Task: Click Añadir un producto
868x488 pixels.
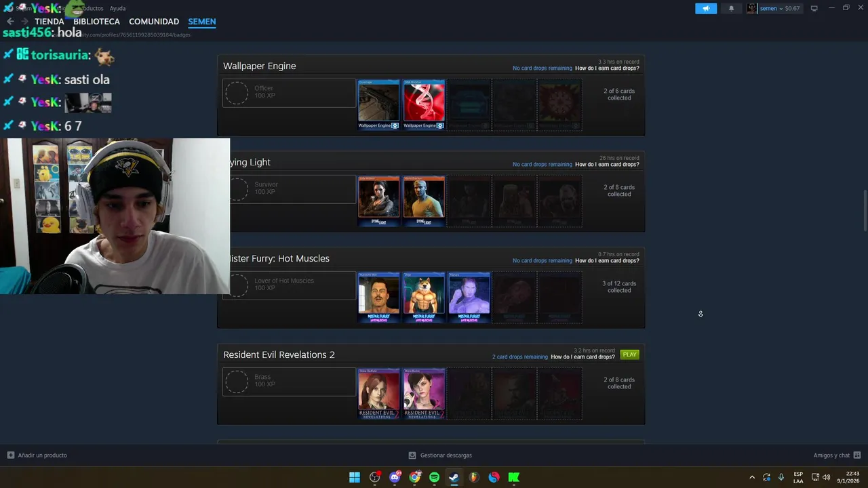Action: 37,455
